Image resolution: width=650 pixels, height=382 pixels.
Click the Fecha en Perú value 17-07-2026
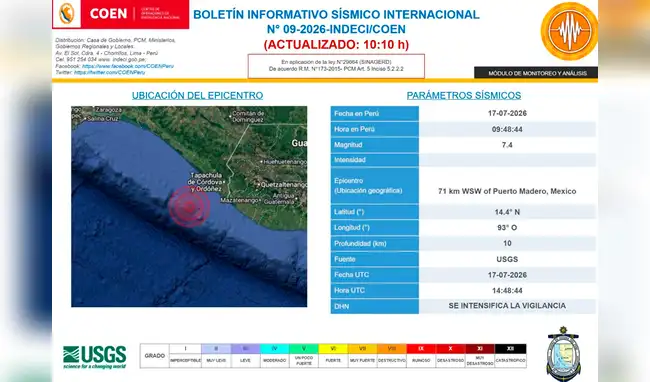pyautogui.click(x=507, y=114)
